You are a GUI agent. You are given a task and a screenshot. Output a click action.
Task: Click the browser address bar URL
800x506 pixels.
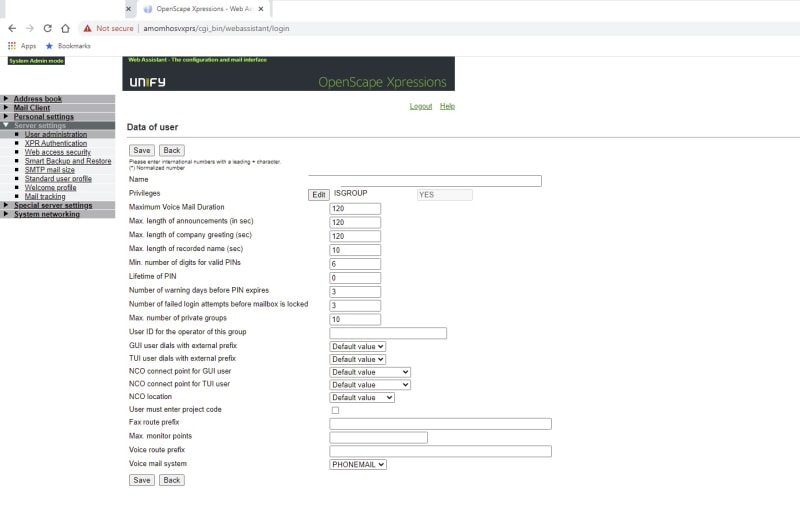(216, 29)
